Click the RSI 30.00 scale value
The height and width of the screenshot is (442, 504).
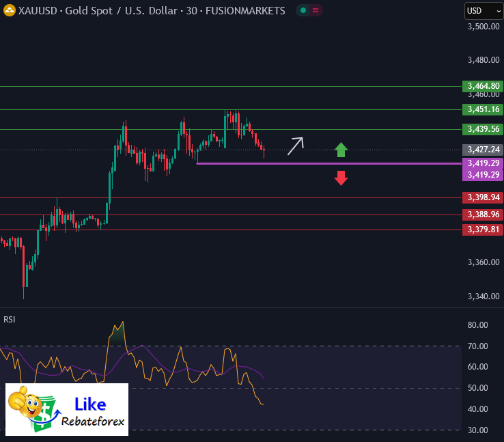coord(477,430)
